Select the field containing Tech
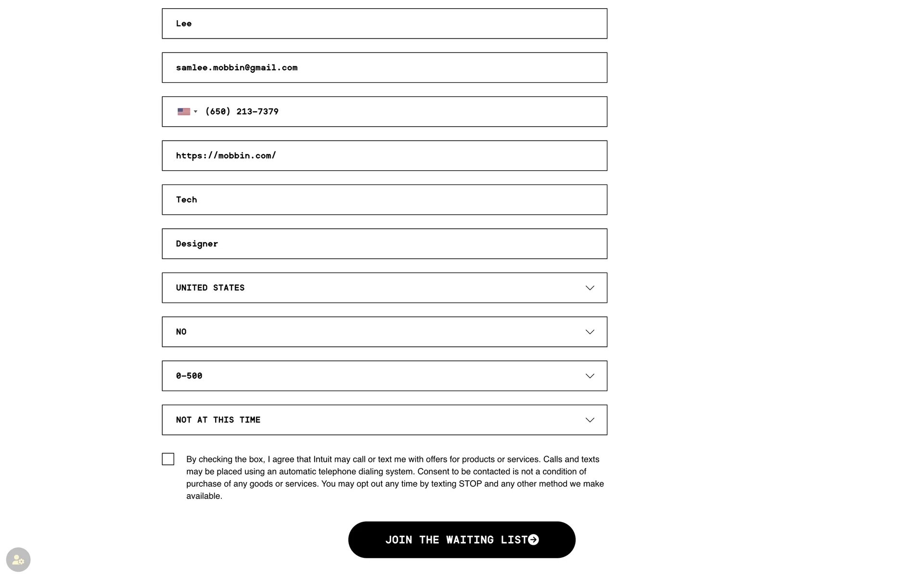924x578 pixels. 384,200
